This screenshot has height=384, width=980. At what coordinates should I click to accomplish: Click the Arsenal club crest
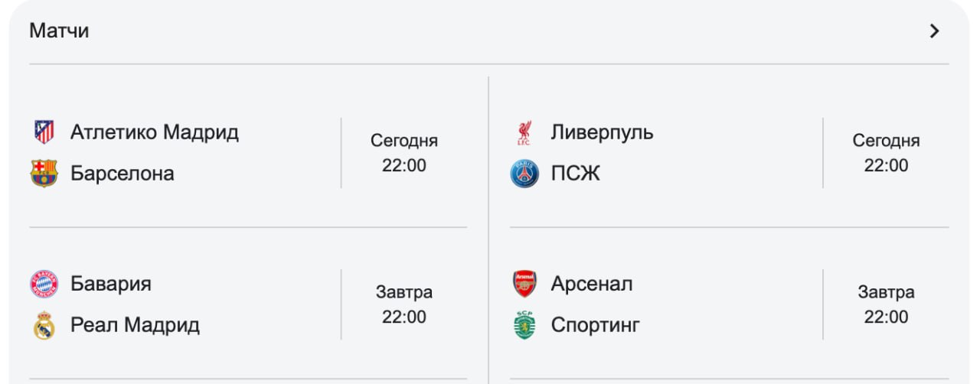[x=524, y=284]
